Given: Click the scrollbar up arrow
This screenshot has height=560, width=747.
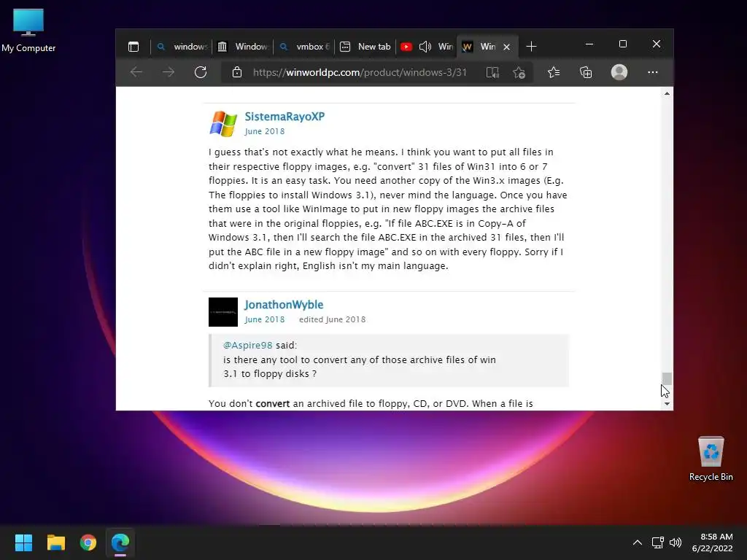Looking at the screenshot, I should pos(667,93).
